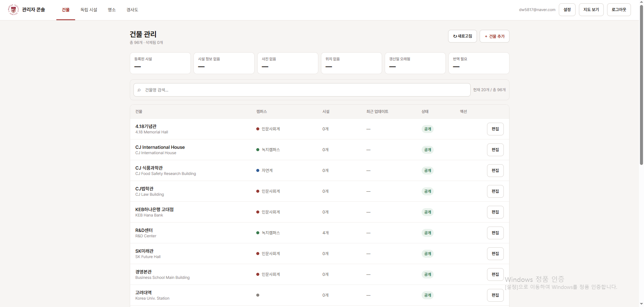Toggle the 번역 필요 filter card
This screenshot has height=307, width=644.
tap(479, 63)
